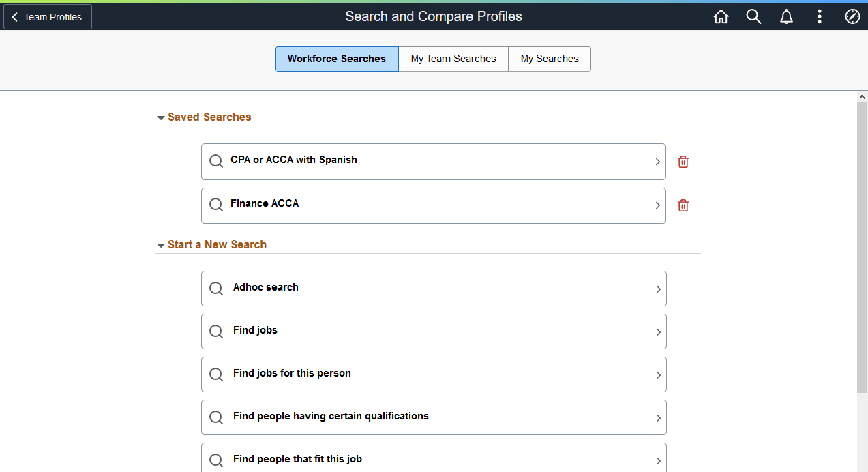Open the NavBar compass icon

click(x=852, y=16)
